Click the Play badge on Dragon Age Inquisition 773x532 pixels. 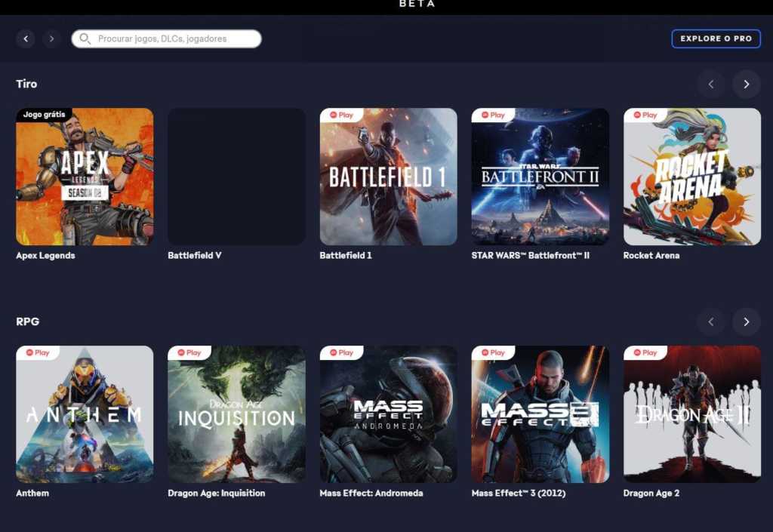(189, 352)
